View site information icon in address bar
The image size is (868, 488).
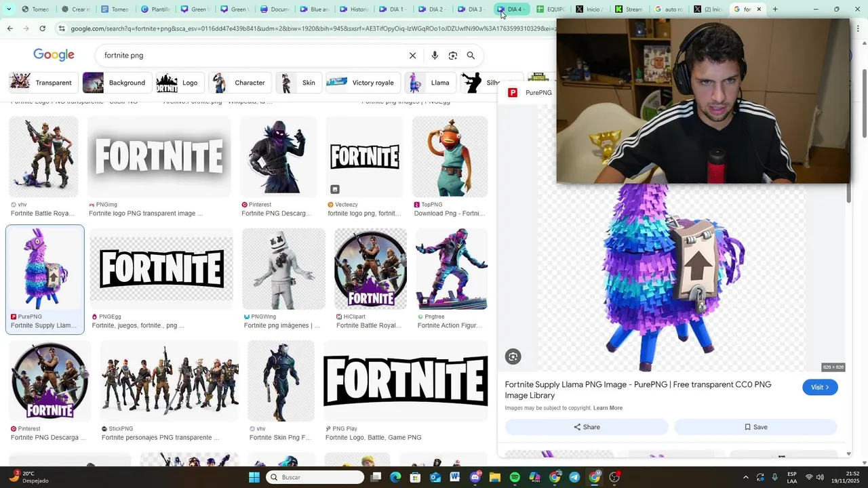point(62,28)
